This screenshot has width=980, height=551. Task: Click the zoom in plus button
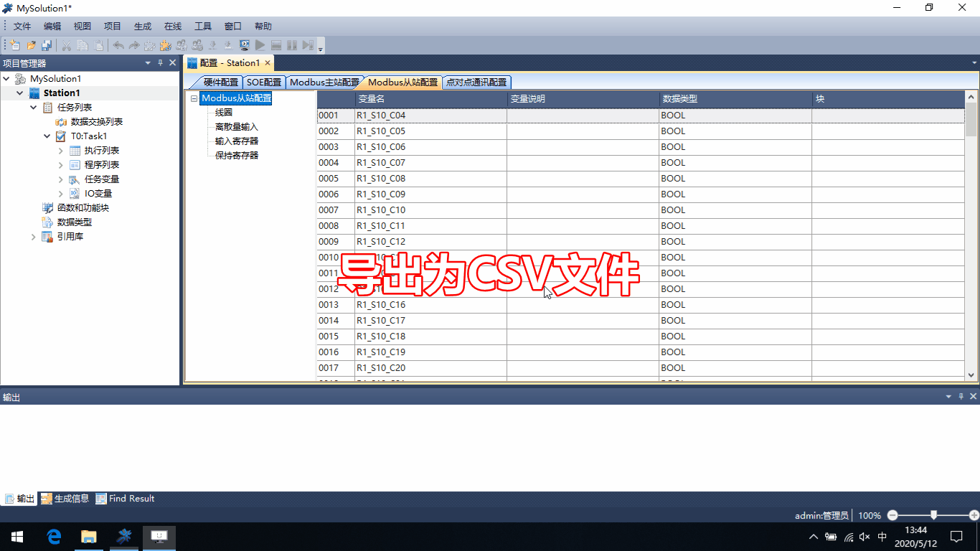coord(974,515)
